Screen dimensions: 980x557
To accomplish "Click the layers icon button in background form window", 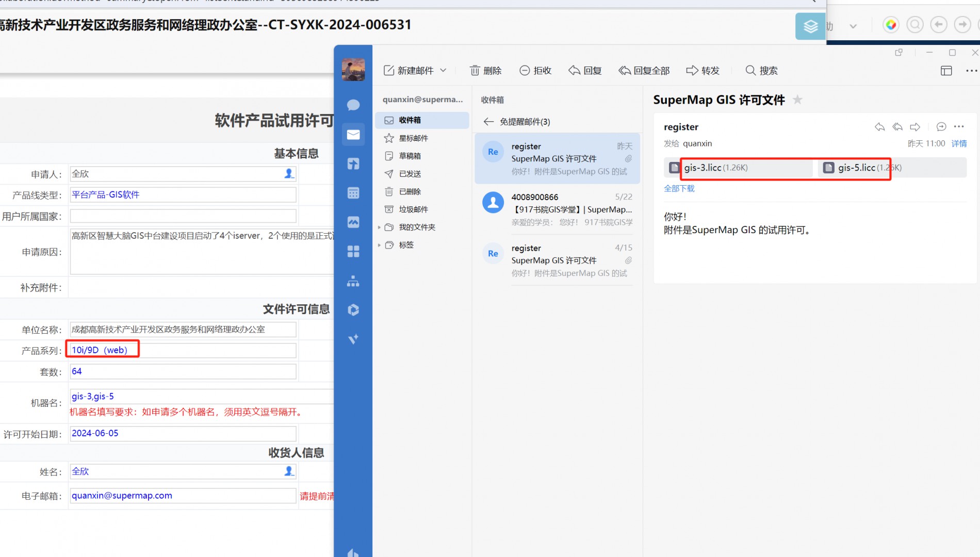I will [810, 26].
